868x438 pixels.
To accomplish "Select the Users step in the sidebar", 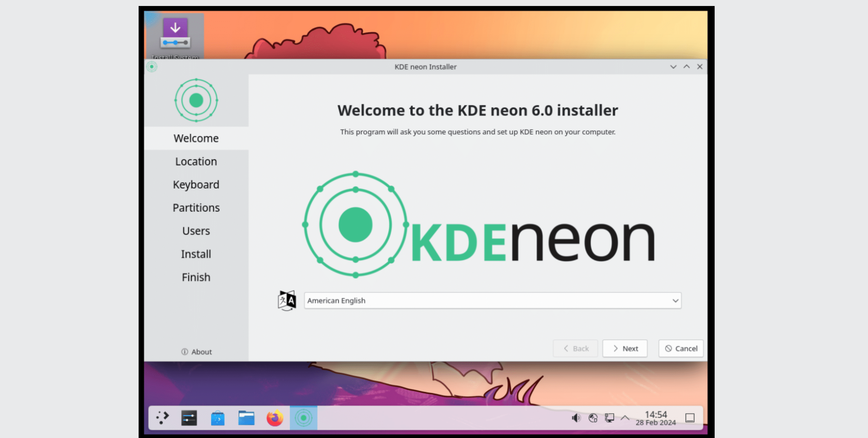I will click(x=196, y=231).
